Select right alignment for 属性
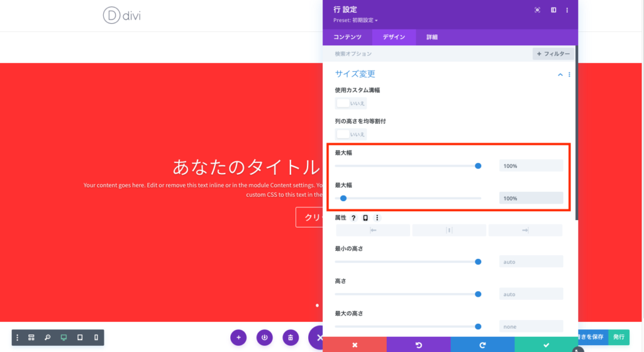Image resolution: width=644 pixels, height=352 pixels. (x=525, y=230)
